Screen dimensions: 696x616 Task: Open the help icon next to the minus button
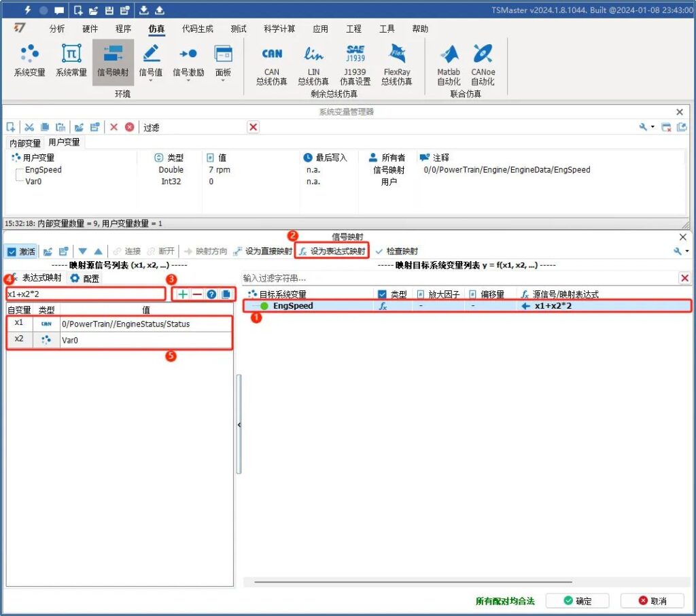[x=211, y=294]
